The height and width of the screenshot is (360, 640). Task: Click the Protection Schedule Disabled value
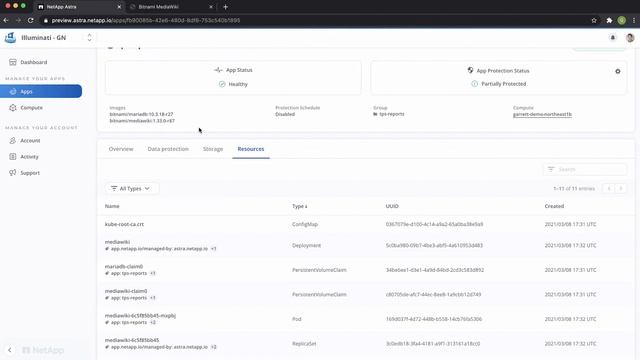click(285, 114)
